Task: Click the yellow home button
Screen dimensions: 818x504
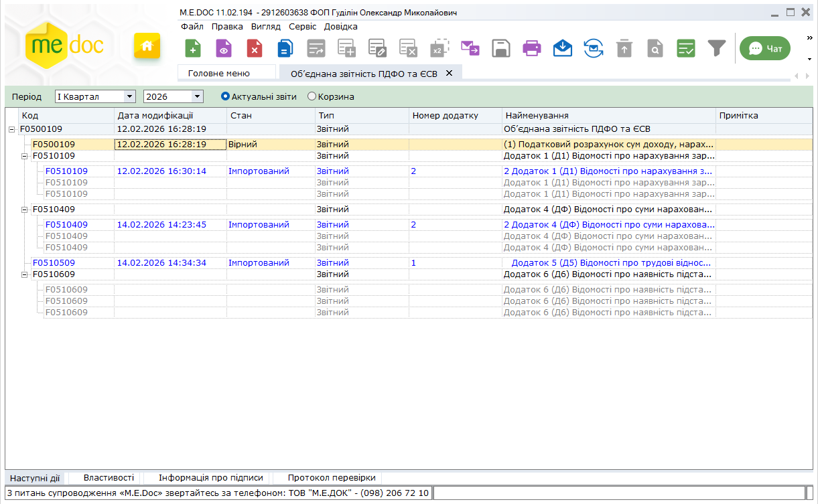Action: [147, 46]
